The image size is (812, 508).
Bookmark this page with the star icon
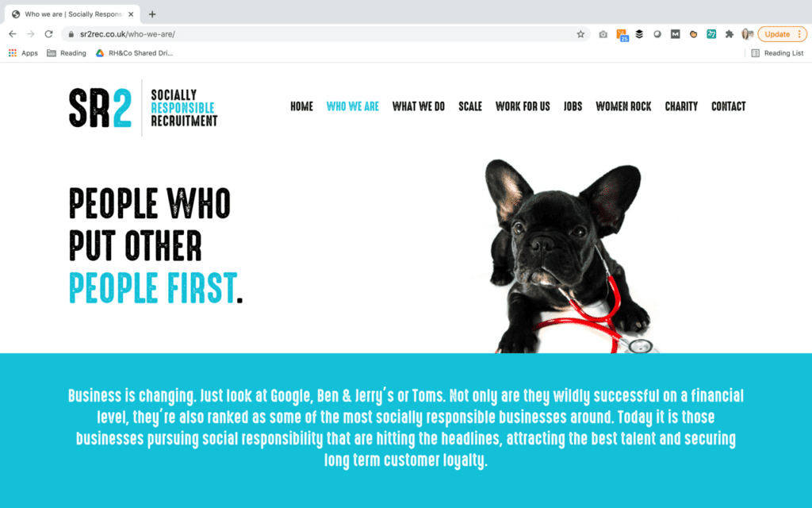pos(580,34)
